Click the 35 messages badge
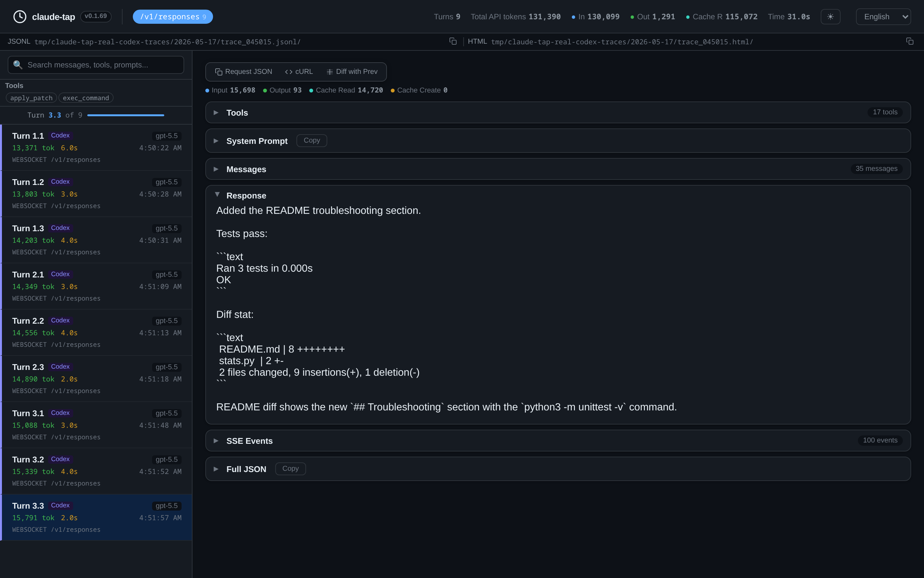 876,169
